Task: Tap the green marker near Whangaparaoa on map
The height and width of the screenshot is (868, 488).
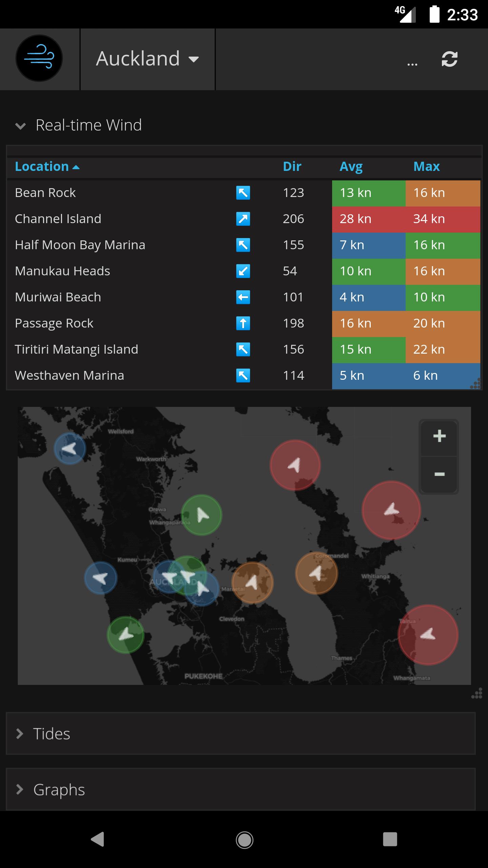Action: 202,515
